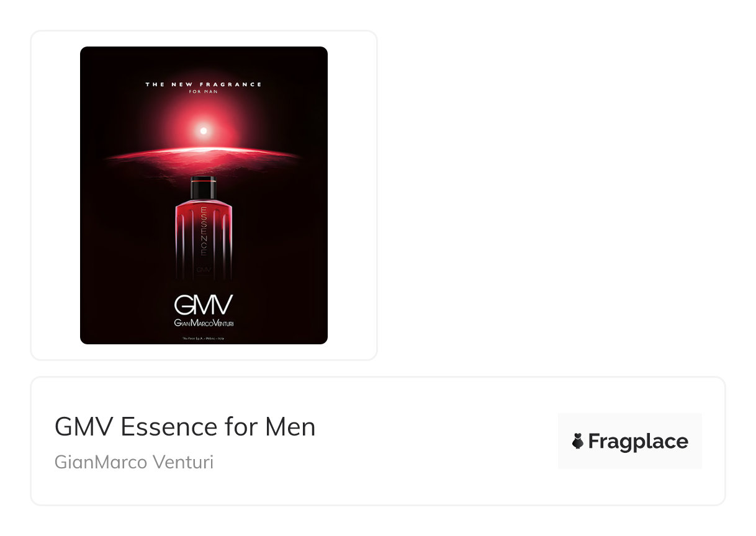756x536 pixels.
Task: Click the GMV Essence for Men title
Action: [185, 427]
